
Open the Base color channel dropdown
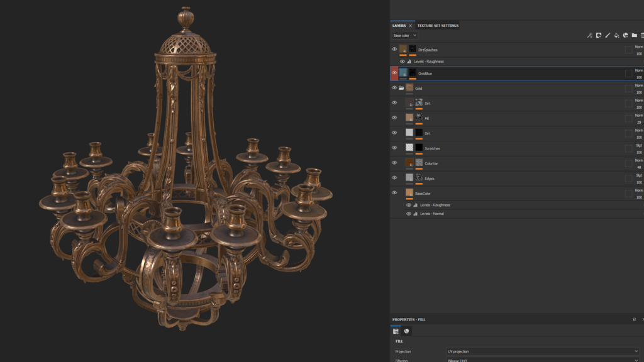(x=404, y=35)
